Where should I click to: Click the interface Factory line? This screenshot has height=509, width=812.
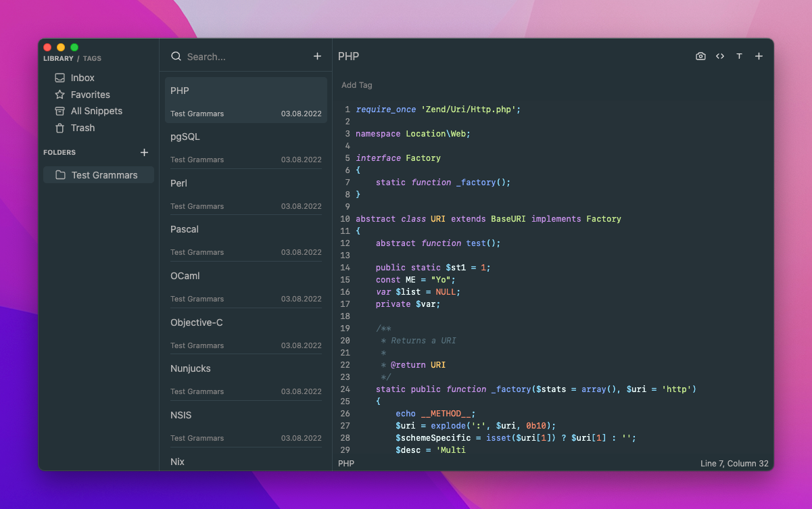(398, 158)
